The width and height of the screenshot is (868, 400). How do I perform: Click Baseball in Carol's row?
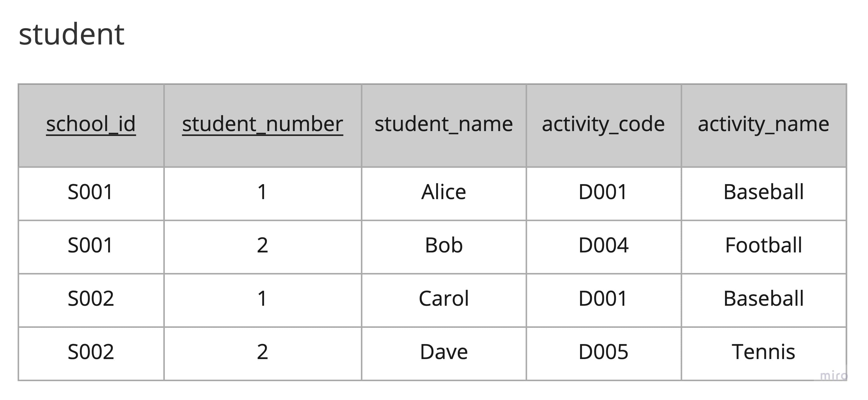(763, 298)
